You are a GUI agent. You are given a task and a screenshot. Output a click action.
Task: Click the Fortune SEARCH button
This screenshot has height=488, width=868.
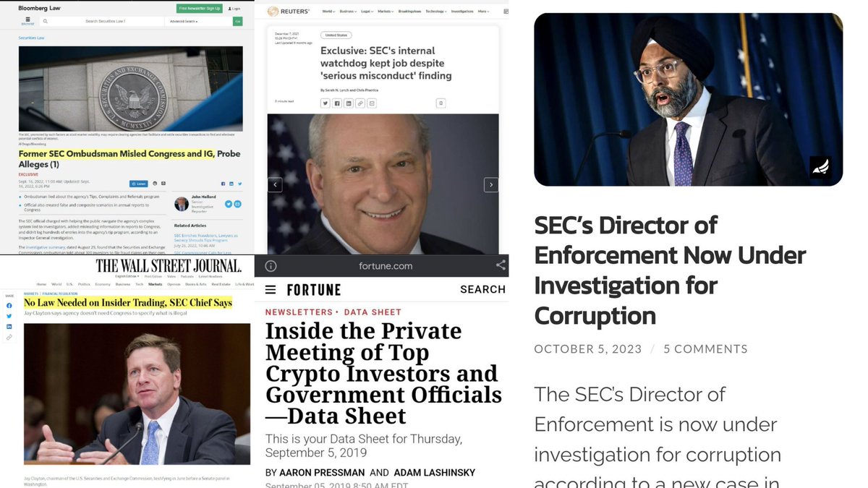(x=482, y=289)
